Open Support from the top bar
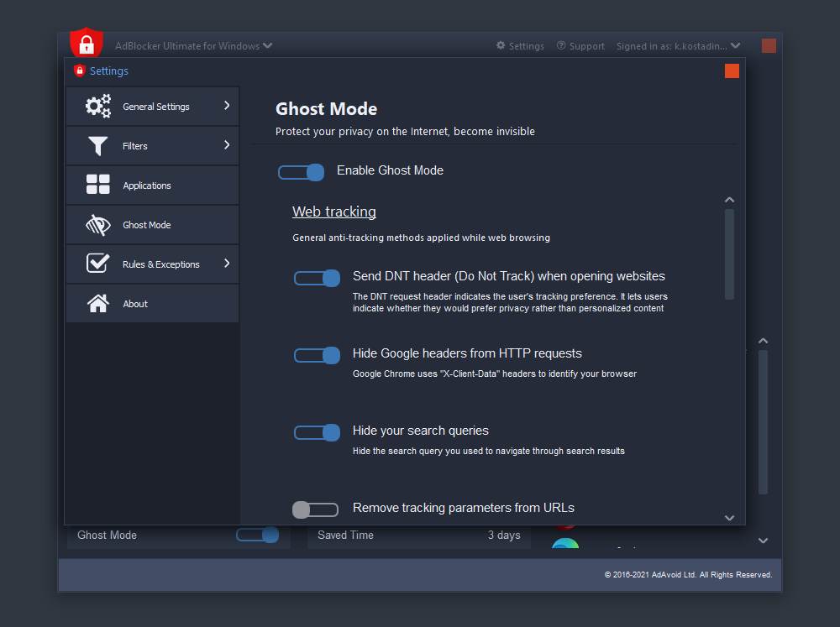Screen dimensions: 840x627 coord(580,45)
